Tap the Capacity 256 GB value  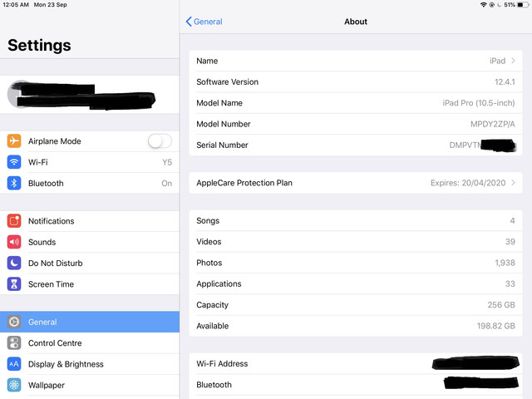(501, 305)
